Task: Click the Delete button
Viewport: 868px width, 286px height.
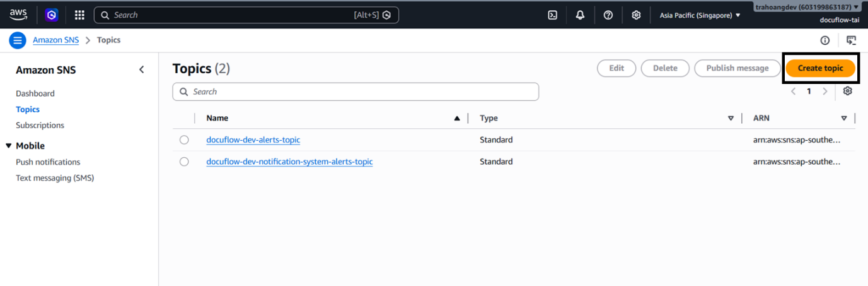Action: (x=665, y=68)
